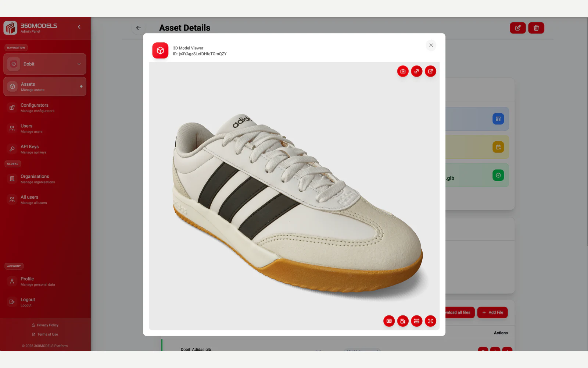Go to Configurators in the sidebar
The height and width of the screenshot is (368, 588).
click(45, 108)
